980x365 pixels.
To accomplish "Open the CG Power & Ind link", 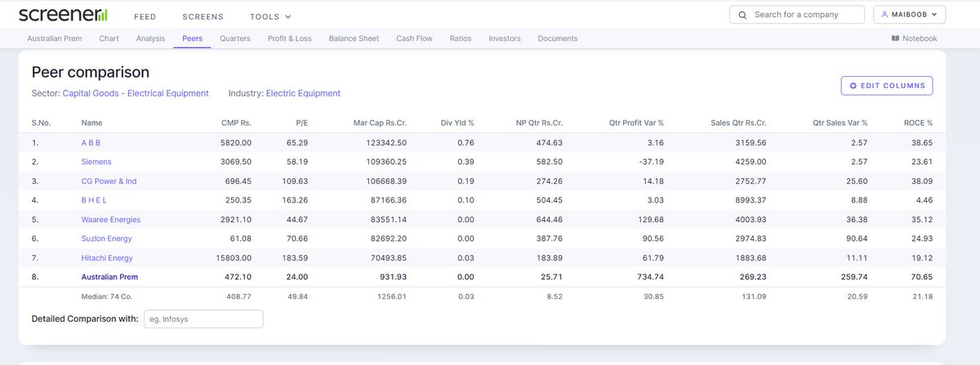I will coord(109,181).
